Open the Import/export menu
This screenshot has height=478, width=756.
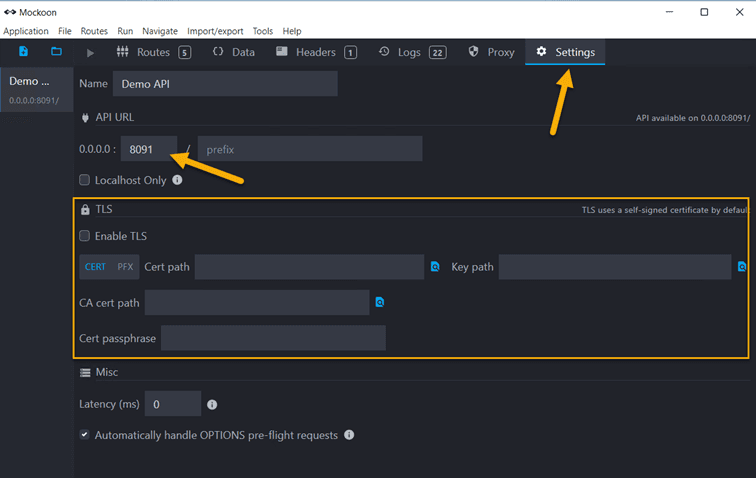(x=214, y=31)
